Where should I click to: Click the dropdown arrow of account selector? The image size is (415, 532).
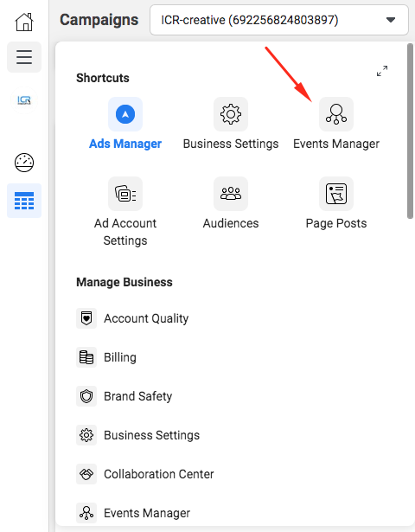(x=391, y=20)
